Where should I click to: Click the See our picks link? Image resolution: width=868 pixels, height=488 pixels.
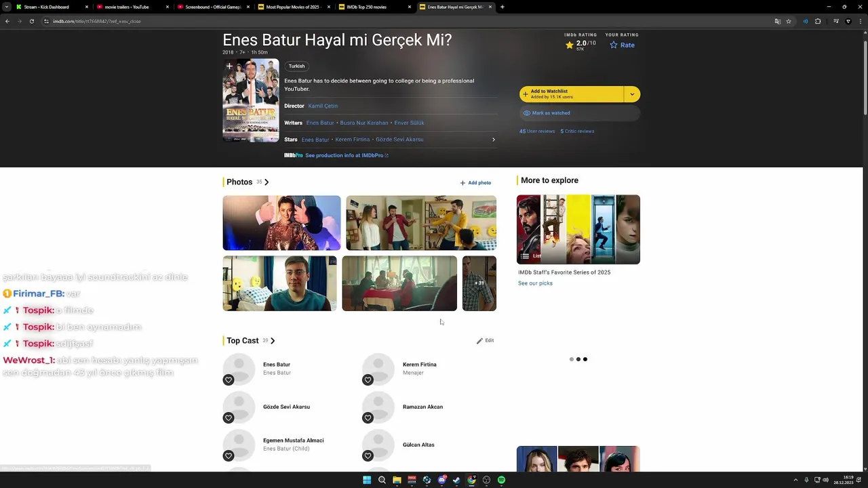pyautogui.click(x=535, y=283)
